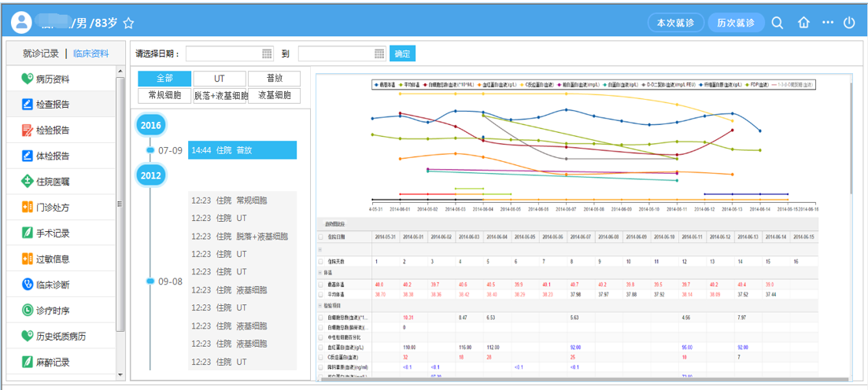Open 12:23 住院 脱落+液基细胞 record

242,236
